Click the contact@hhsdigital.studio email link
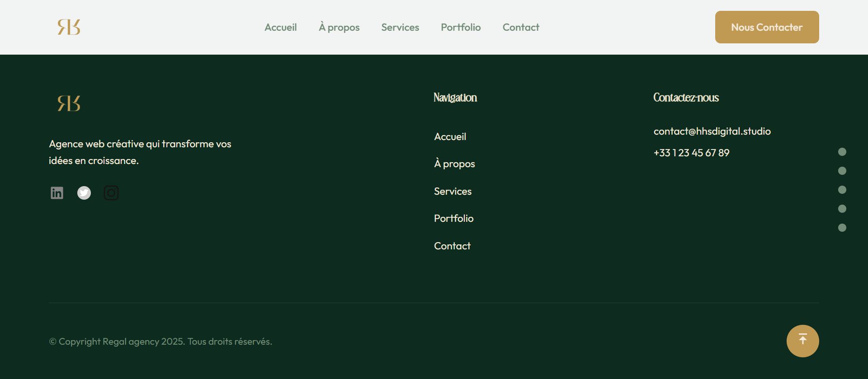868x379 pixels. point(712,131)
